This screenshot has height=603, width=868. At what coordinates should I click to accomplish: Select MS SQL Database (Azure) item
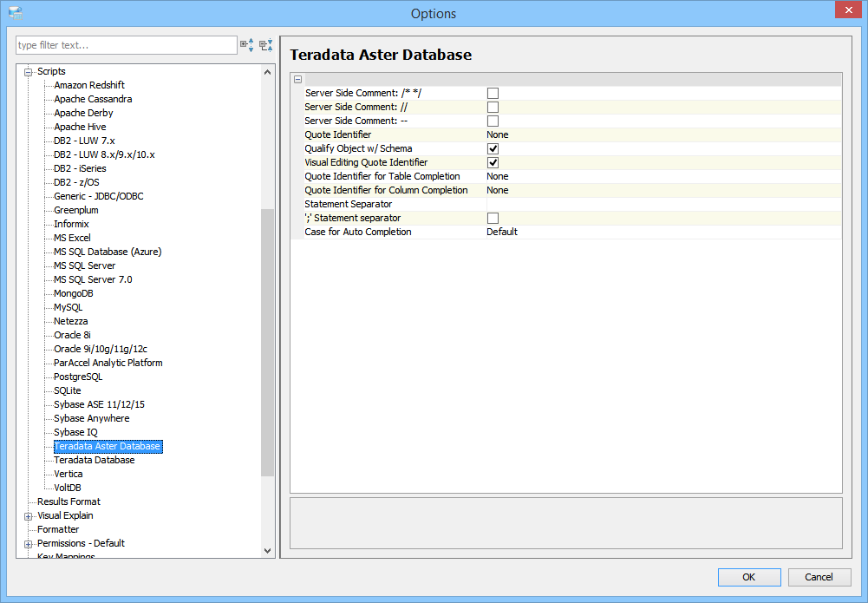point(108,252)
